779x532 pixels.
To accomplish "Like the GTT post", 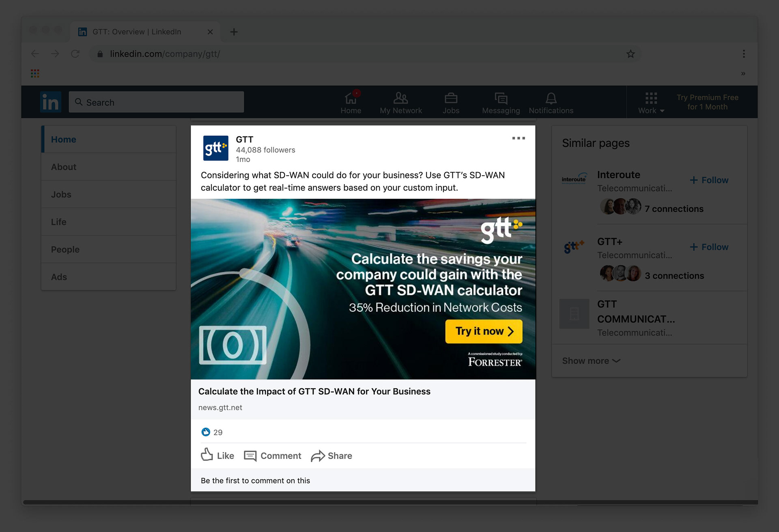I will coord(217,455).
